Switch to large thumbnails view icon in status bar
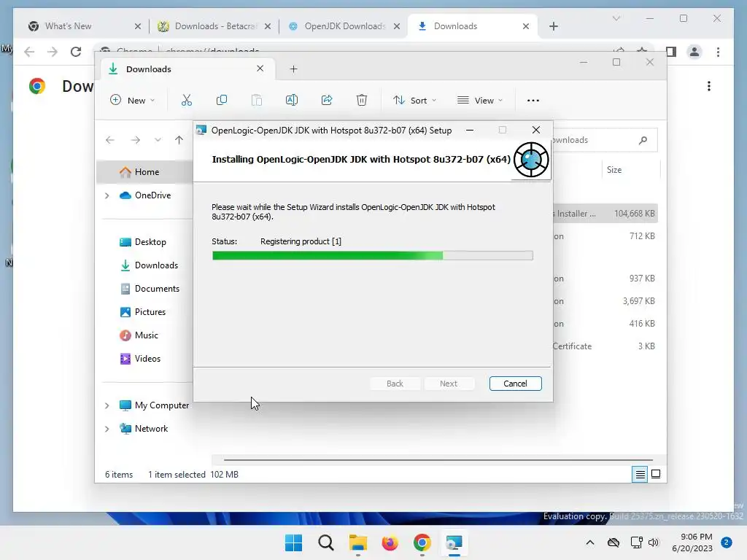Viewport: 747px width, 560px height. click(656, 474)
